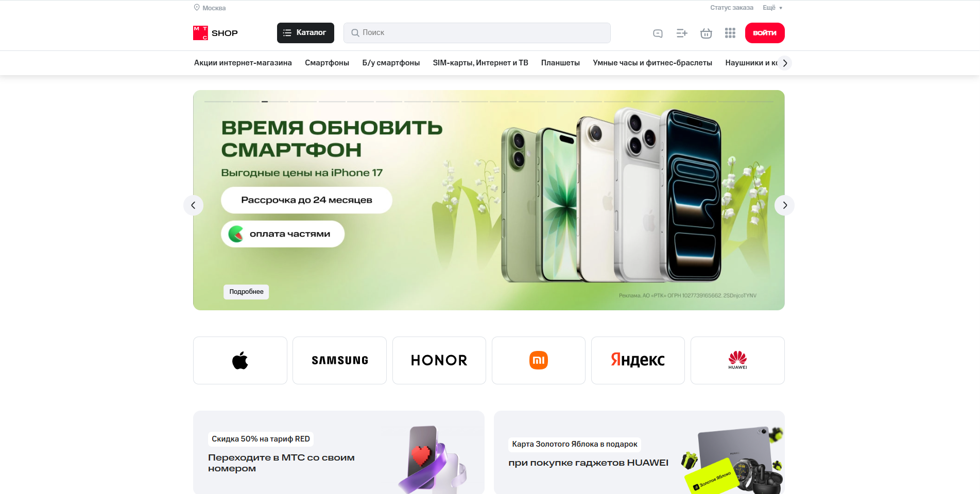This screenshot has width=980, height=494.
Task: Select the Huawei brand tile
Action: coord(737,360)
